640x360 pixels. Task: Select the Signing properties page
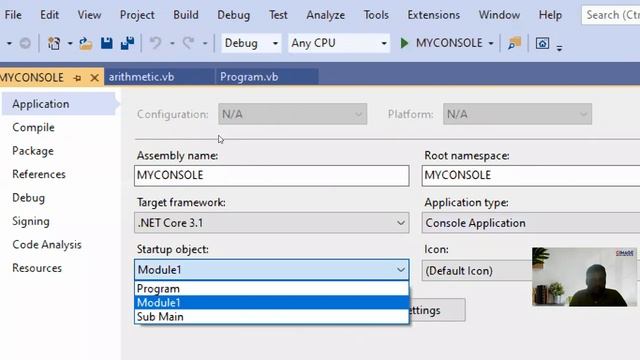(31, 221)
